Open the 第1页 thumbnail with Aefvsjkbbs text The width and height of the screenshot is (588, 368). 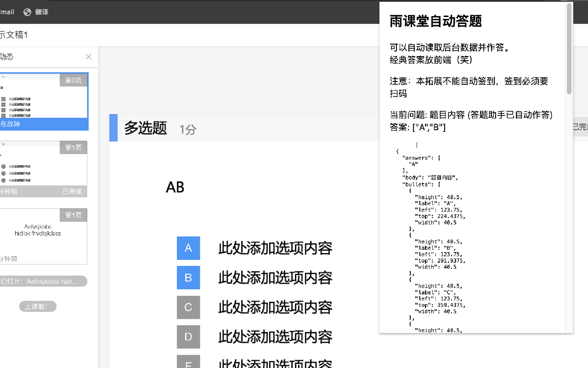[x=43, y=236]
